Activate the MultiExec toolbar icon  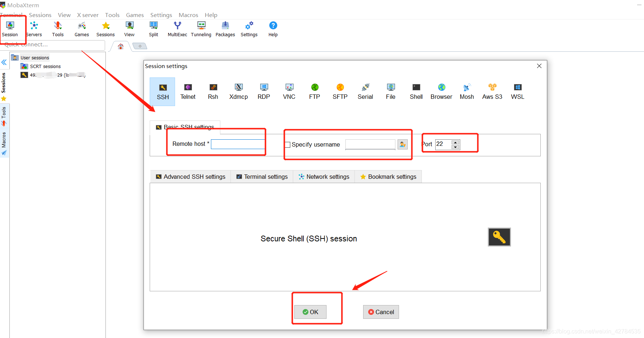click(x=178, y=29)
